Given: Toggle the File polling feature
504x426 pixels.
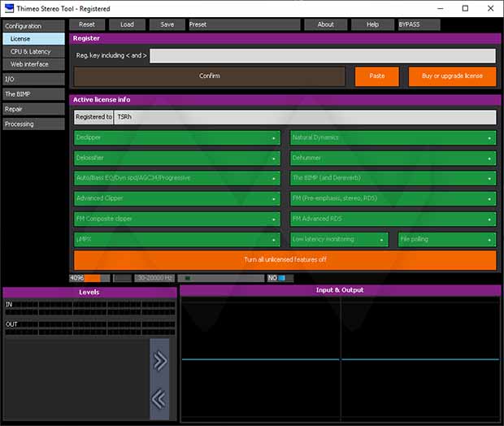Looking at the screenshot, I should coord(447,240).
